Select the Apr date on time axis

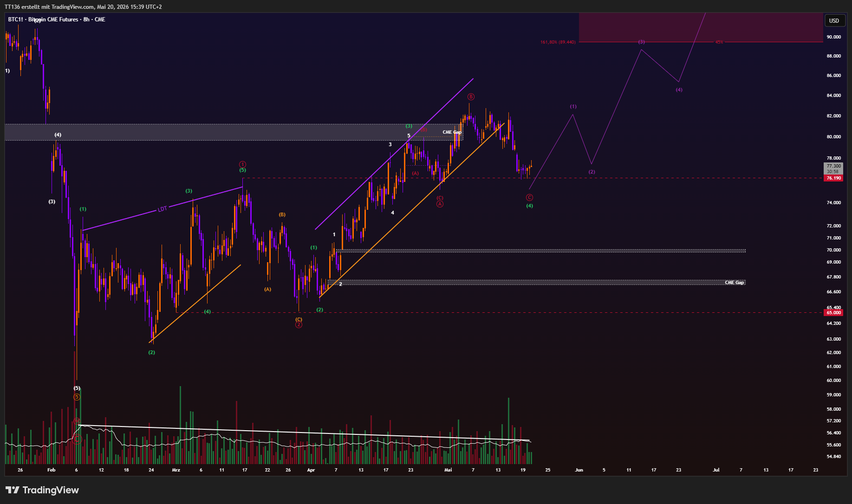(311, 470)
